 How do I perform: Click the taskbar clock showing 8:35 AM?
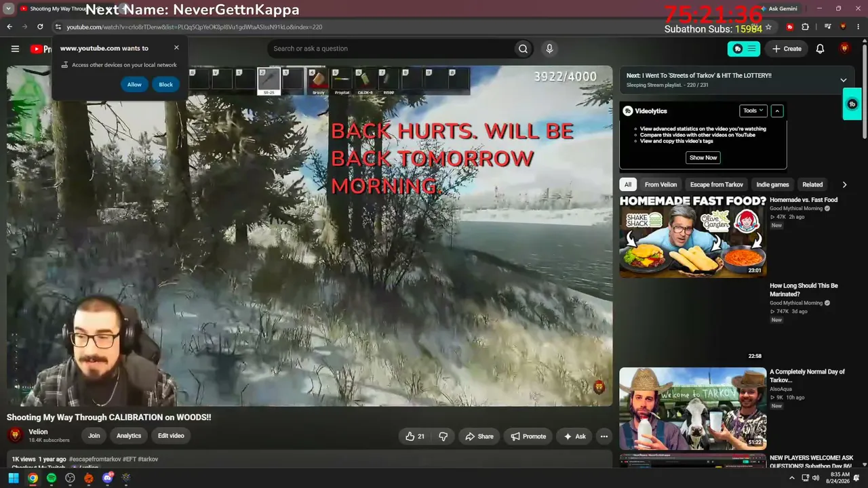(x=839, y=479)
